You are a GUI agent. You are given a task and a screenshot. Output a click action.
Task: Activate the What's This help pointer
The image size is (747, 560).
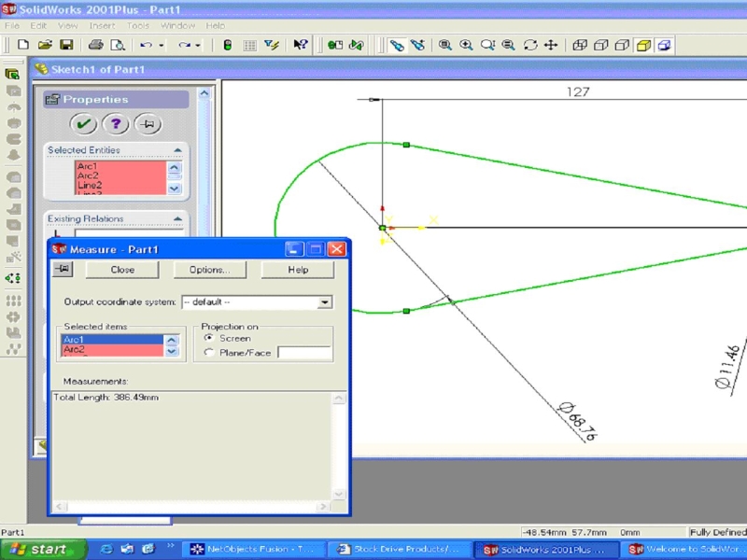300,45
